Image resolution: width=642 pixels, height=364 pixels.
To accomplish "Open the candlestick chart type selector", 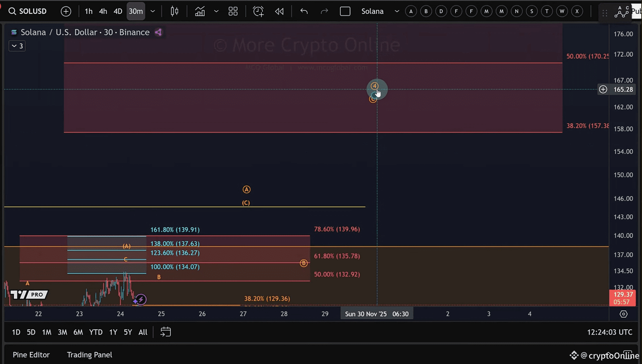I will pos(174,11).
